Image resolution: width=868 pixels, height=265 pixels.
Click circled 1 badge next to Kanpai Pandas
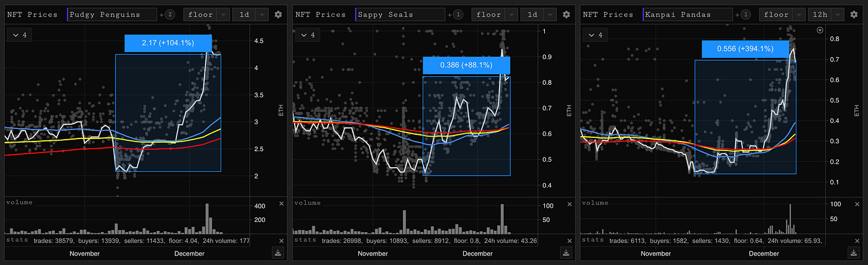[x=746, y=14]
